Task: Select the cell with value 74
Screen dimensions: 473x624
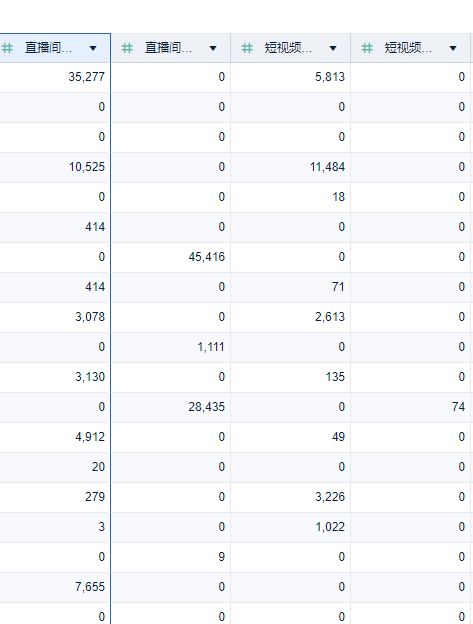Action: [411, 407]
